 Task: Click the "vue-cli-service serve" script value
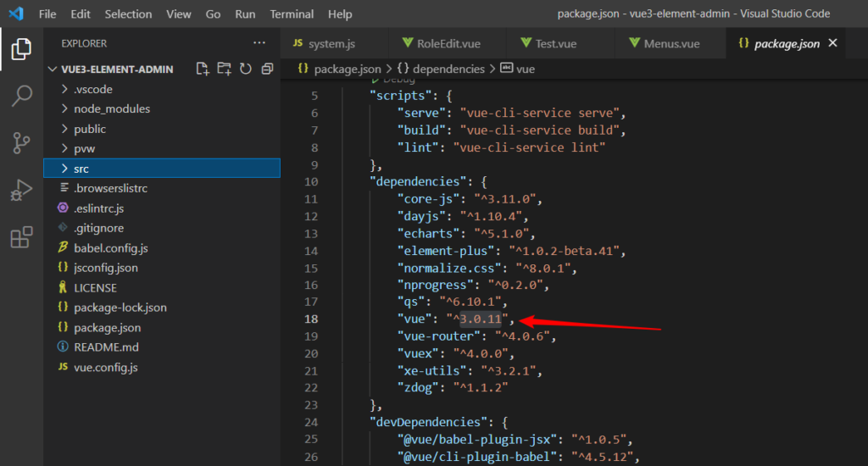tap(539, 113)
